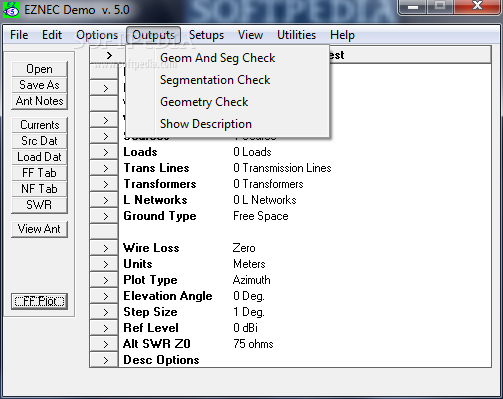
Task: Expand the Elevation Angle row arrow
Action: pyautogui.click(x=104, y=296)
